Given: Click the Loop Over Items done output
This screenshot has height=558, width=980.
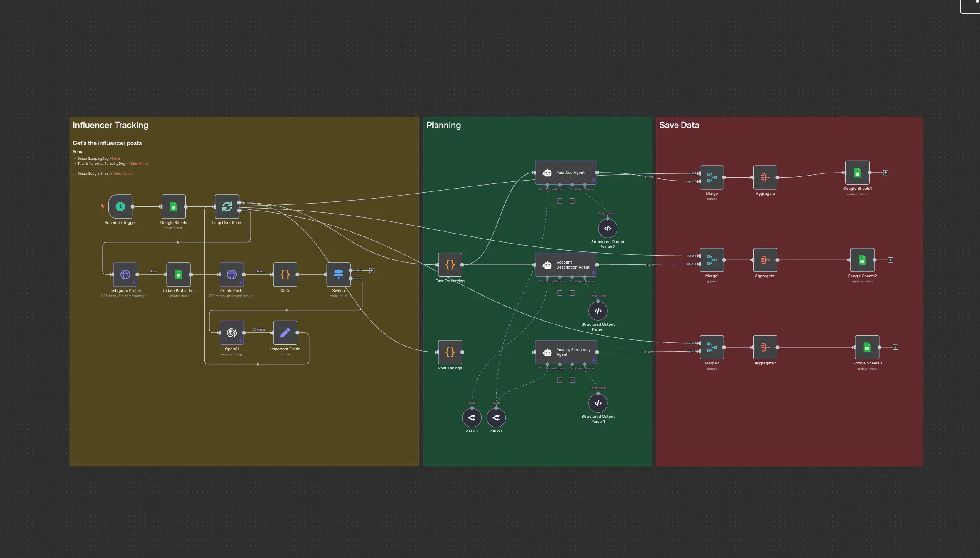Looking at the screenshot, I should [239, 203].
